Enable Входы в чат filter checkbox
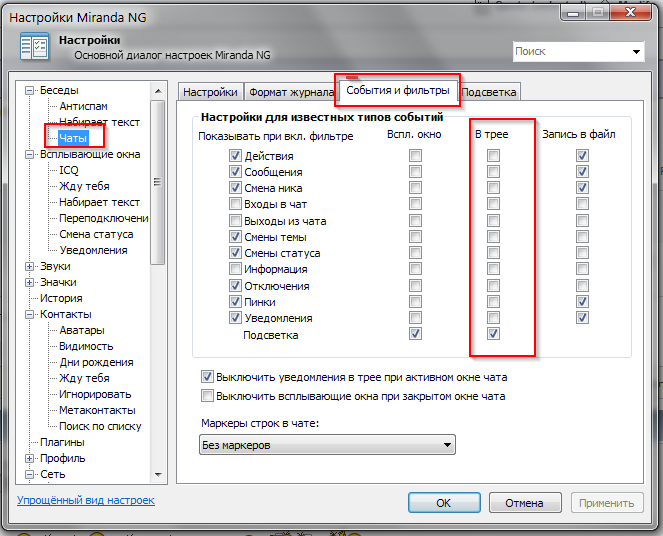This screenshot has width=663, height=536. (x=235, y=204)
